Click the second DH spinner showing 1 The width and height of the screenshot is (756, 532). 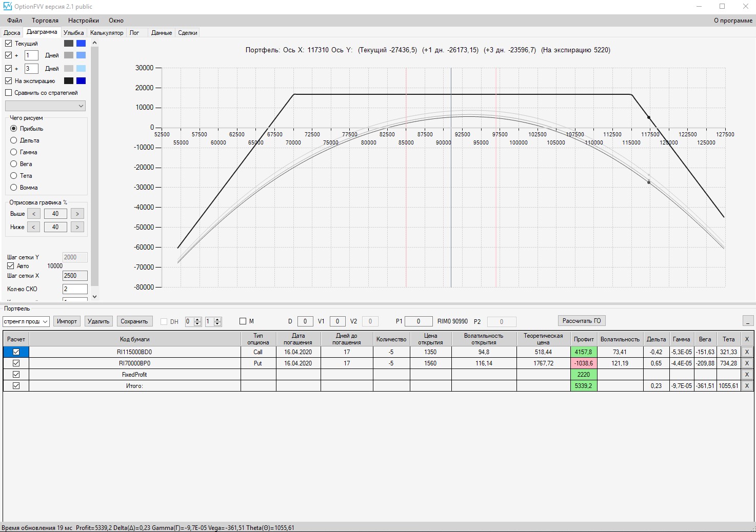[x=213, y=321]
